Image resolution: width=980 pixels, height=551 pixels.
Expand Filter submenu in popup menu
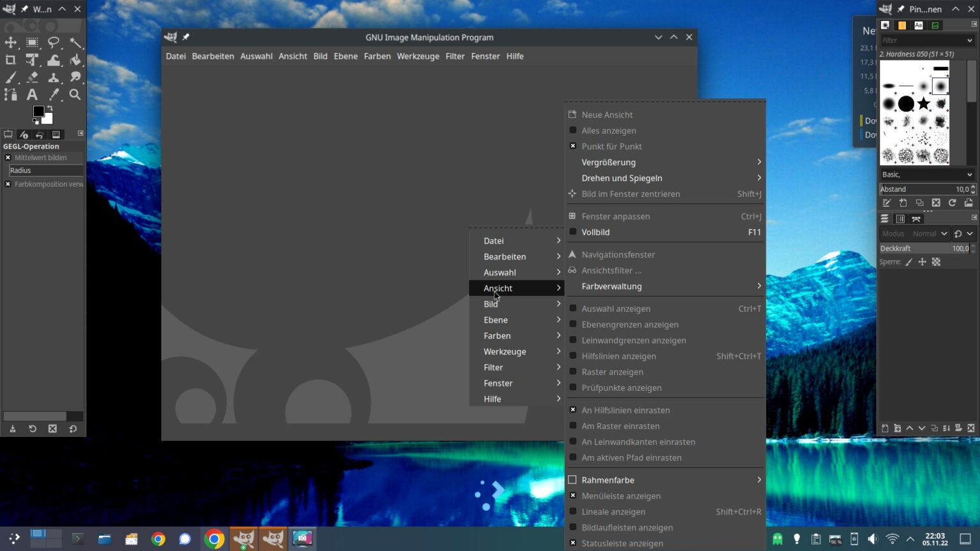[517, 367]
